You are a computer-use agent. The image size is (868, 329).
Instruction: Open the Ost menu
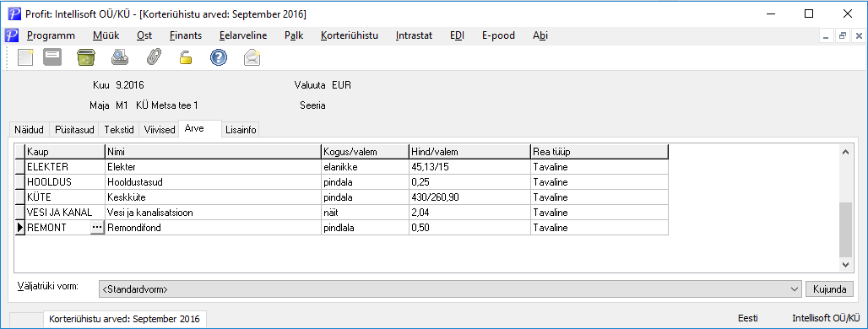(x=144, y=35)
